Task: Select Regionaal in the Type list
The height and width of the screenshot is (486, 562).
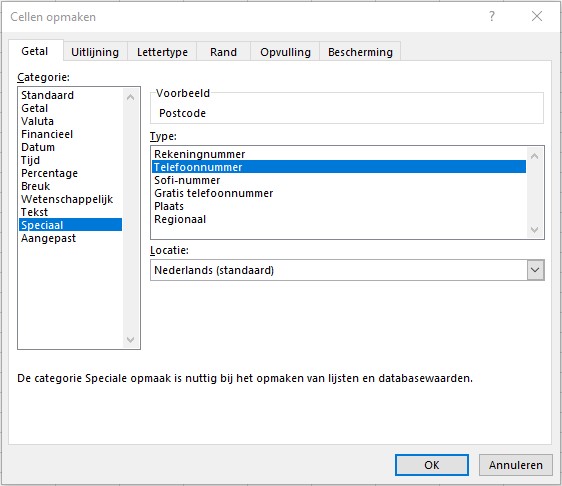Action: click(339, 219)
